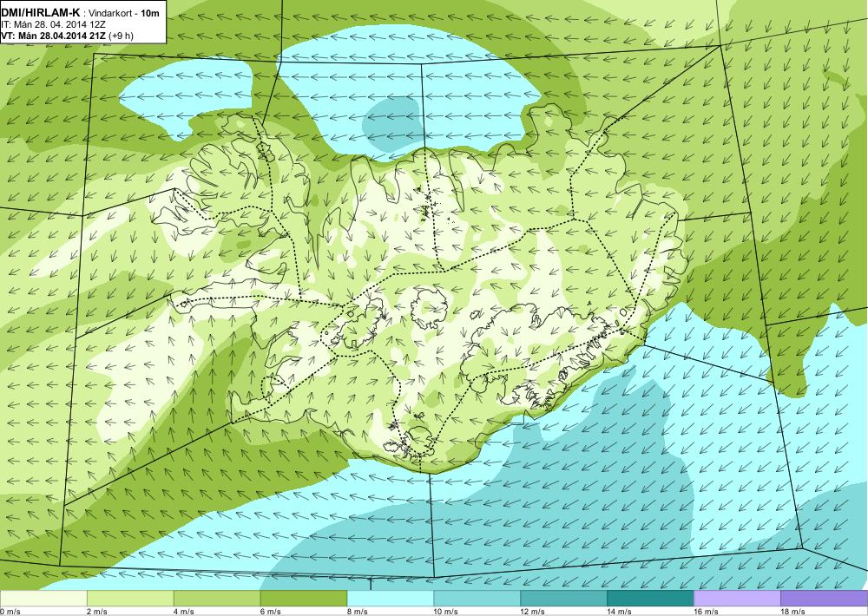
Task: Select the "Vindarkort - 10m" map type text
Action: pyautogui.click(x=124, y=13)
